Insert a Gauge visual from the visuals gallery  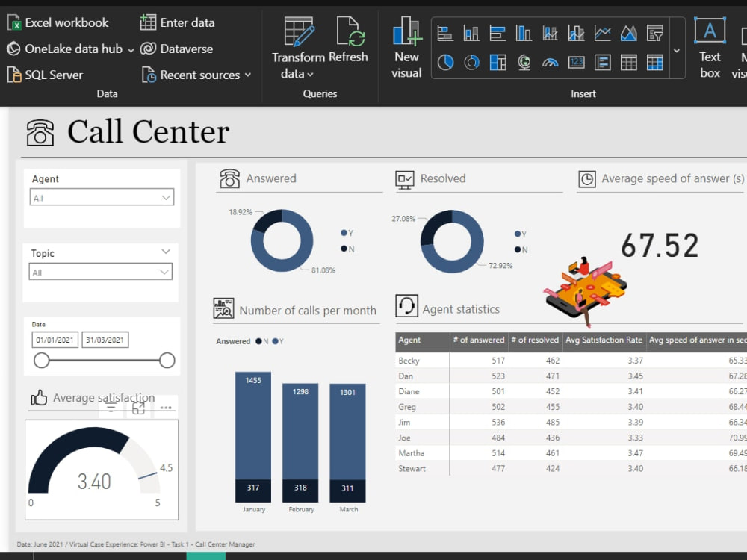551,63
